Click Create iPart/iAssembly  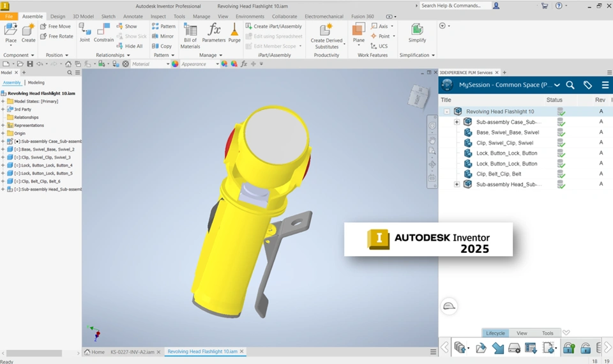coord(274,26)
